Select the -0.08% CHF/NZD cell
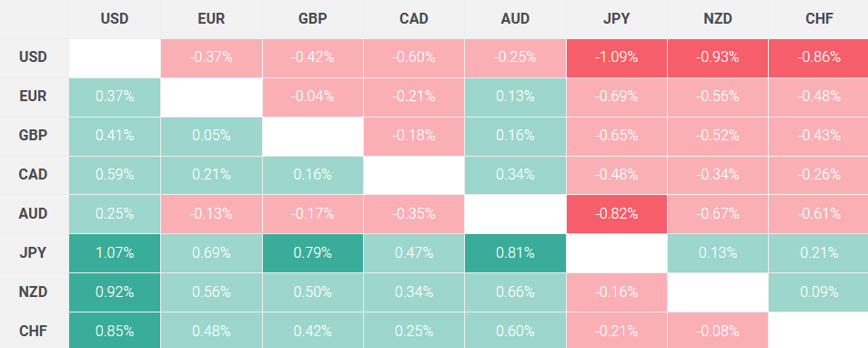The height and width of the screenshot is (348, 868). tap(718, 331)
